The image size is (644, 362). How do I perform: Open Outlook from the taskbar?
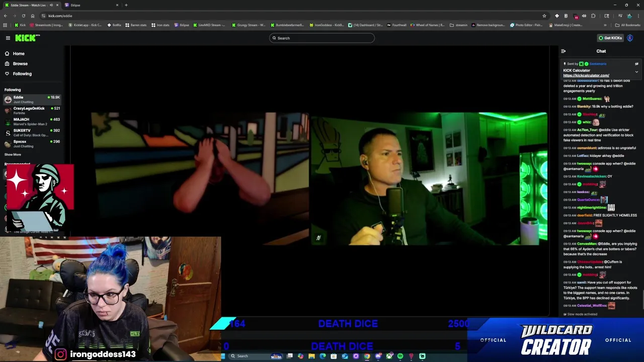click(345, 356)
